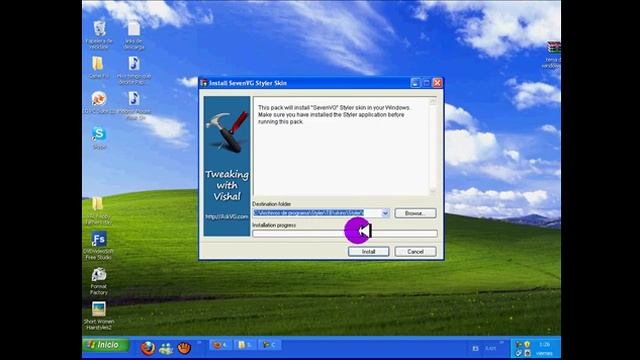Launch Firefox from the quick launch bar
The width and height of the screenshot is (640, 360).
[148, 348]
